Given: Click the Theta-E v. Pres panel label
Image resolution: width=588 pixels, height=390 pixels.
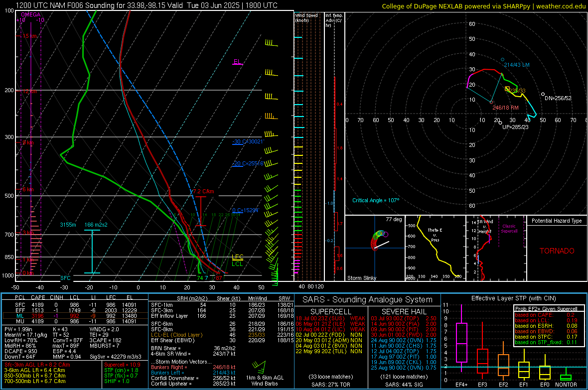Looking at the screenshot, I should coord(435,235).
